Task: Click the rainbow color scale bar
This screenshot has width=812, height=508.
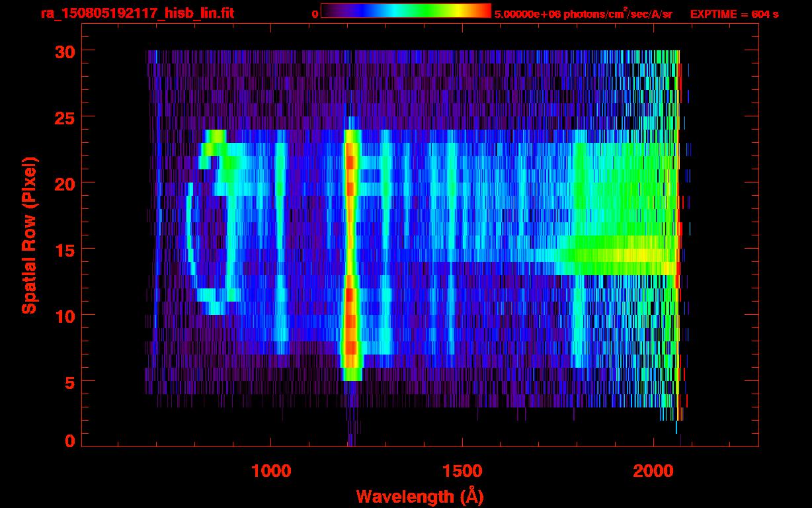Action: pyautogui.click(x=406, y=11)
